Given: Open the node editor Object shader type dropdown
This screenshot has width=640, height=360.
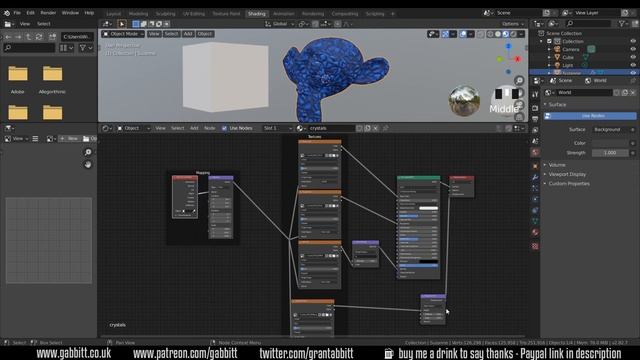Looking at the screenshot, I should tap(133, 128).
